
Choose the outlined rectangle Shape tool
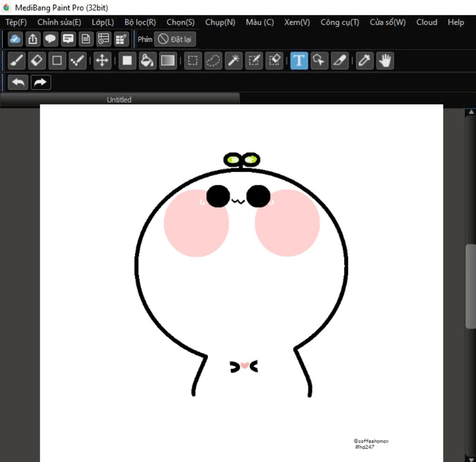57,61
